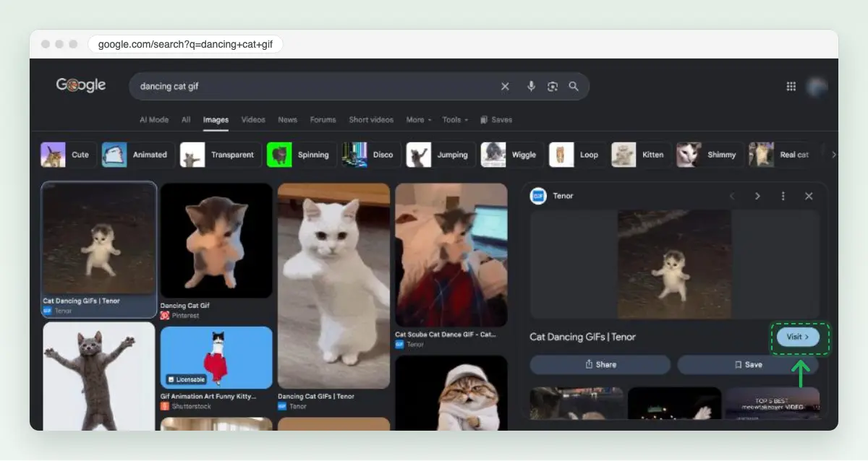Switch to AI Mode tab
This screenshot has height=461, width=868.
154,120
